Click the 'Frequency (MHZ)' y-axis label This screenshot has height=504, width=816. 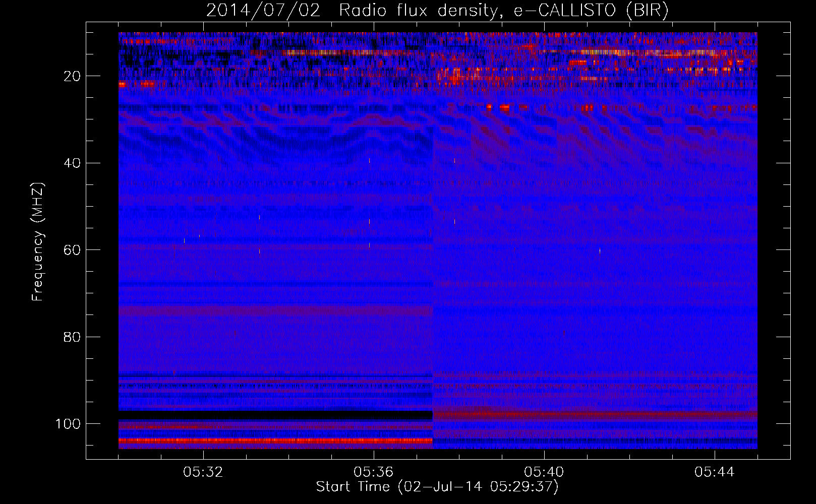pos(38,242)
